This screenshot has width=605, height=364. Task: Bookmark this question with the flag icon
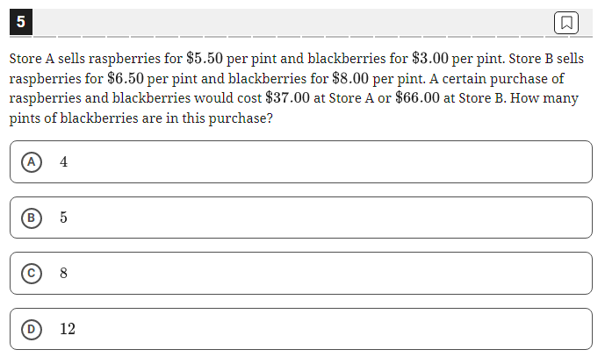coord(566,23)
